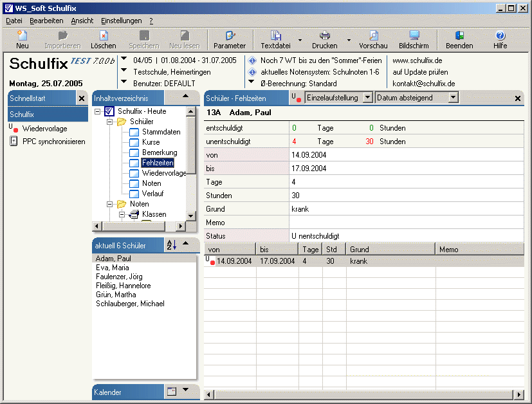Click the www.schulfix.de link
Image resolution: width=532 pixels, height=404 pixels.
(417, 60)
